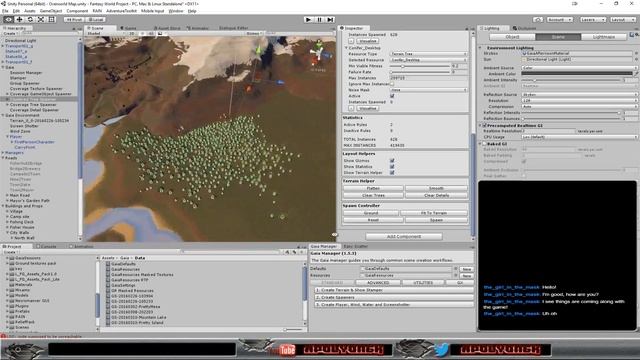Select Session Manager in Hierarchy
The height and width of the screenshot is (360, 640).
pos(26,73)
